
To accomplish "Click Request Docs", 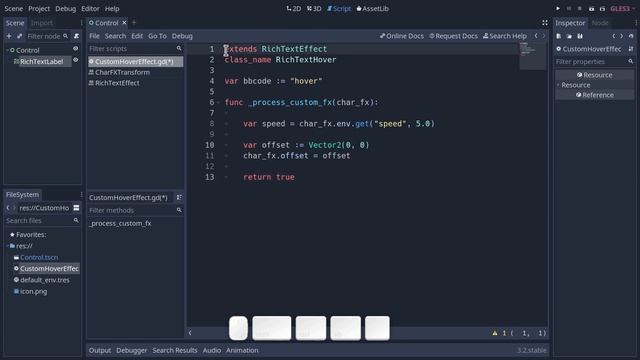I will (453, 36).
